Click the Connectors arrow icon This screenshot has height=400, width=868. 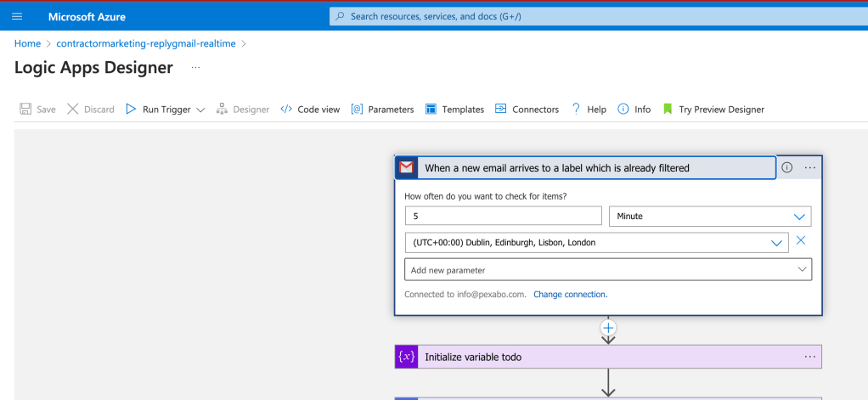(501, 109)
